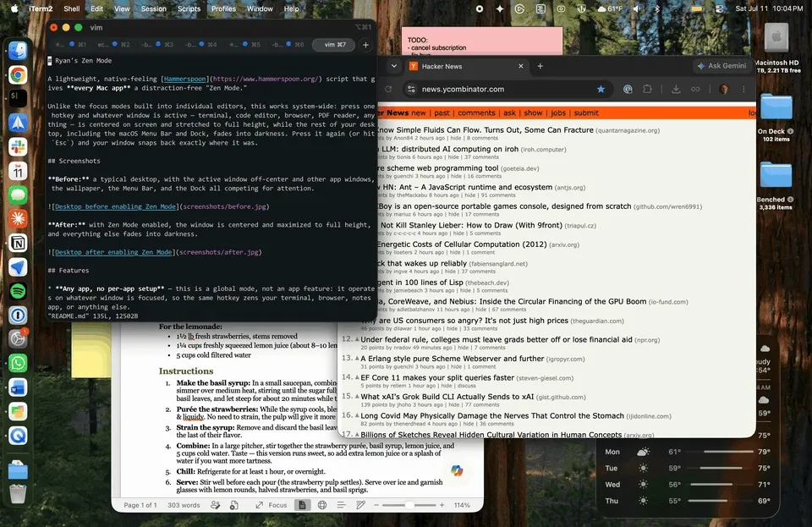Click the Word zoom slider
This screenshot has height=527, width=812.
409,505
